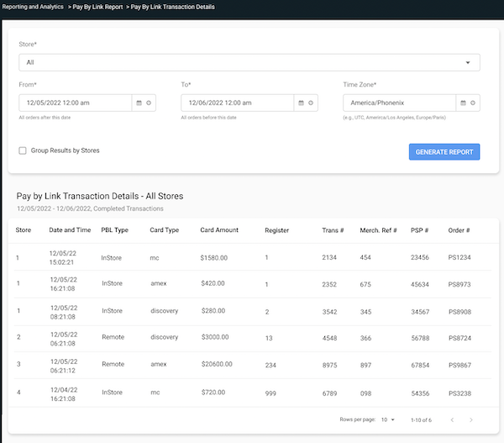Click card amount $20600.00
This screenshot has width=504, height=443.
(x=217, y=364)
